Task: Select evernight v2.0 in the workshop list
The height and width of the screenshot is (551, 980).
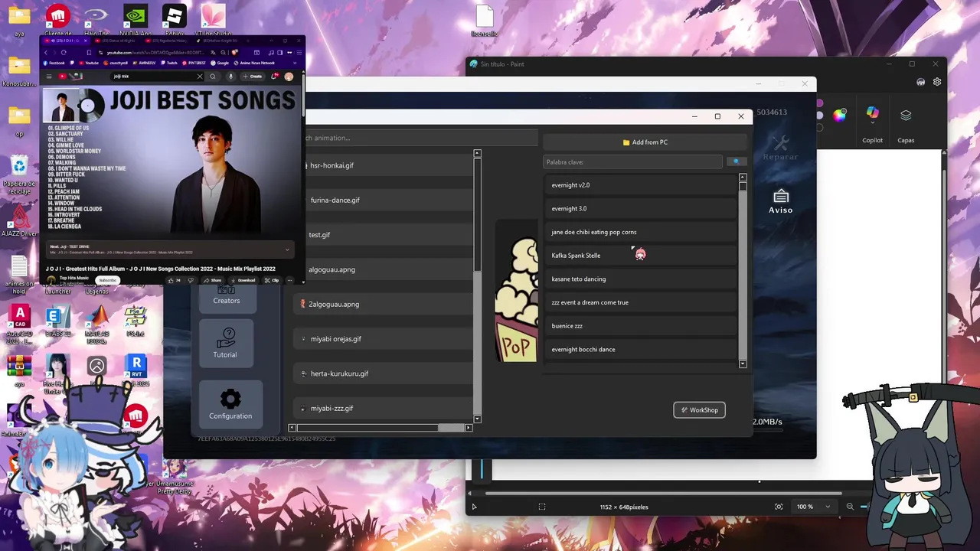Action: (x=640, y=185)
